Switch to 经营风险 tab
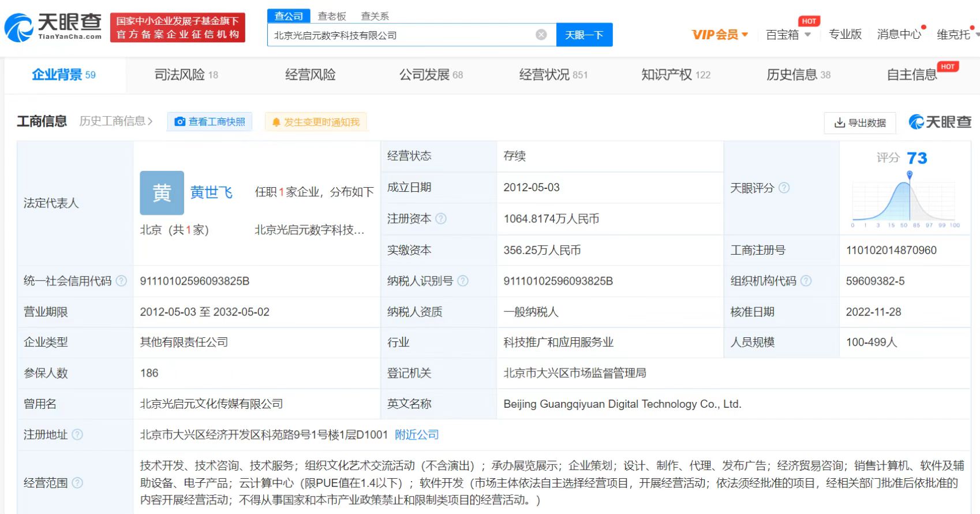This screenshot has height=514, width=980. [310, 75]
